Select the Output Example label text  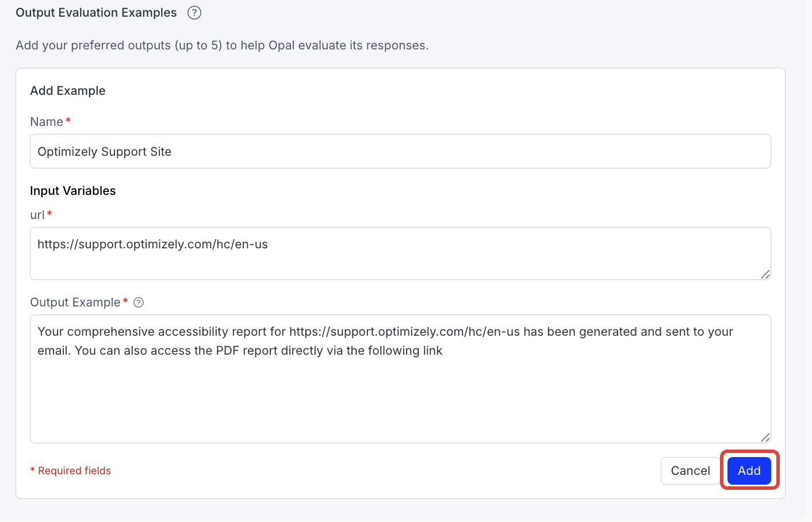[75, 302]
